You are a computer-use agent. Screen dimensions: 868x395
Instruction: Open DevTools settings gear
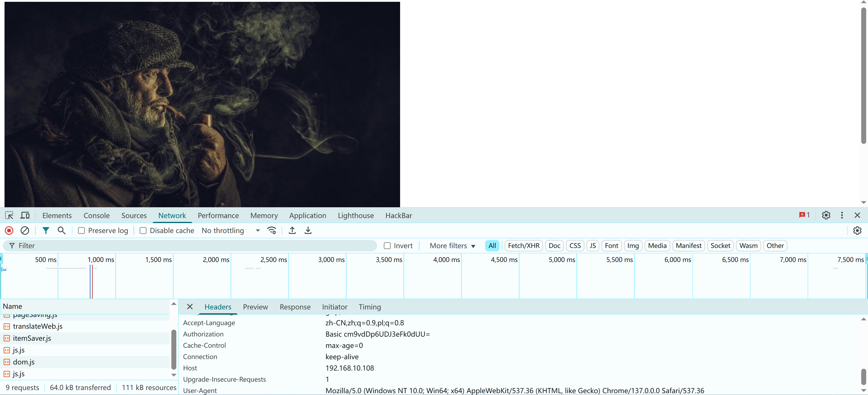(826, 215)
